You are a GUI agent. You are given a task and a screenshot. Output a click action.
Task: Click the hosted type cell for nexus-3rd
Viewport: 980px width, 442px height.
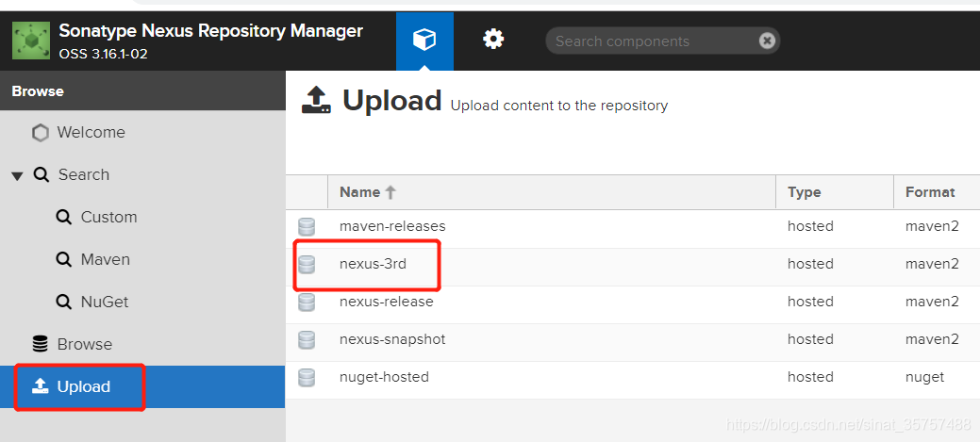[x=810, y=264]
